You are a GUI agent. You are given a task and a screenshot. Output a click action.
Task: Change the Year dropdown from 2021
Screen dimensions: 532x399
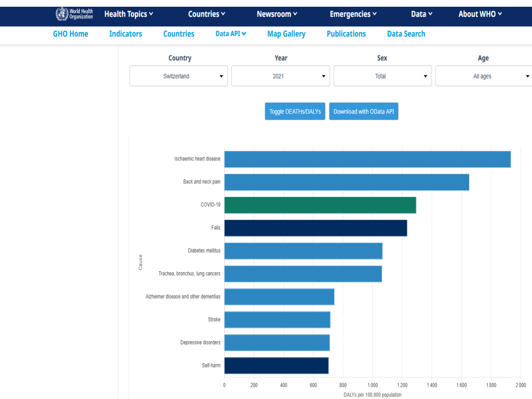pyautogui.click(x=281, y=76)
